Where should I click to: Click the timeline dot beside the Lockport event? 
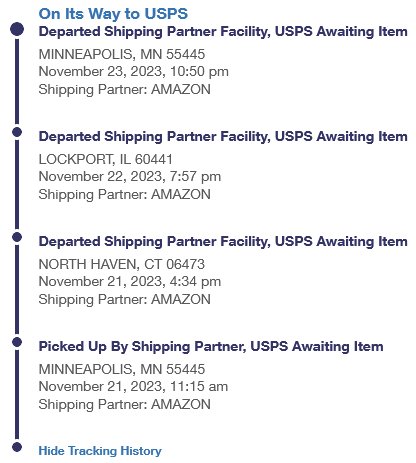17,132
